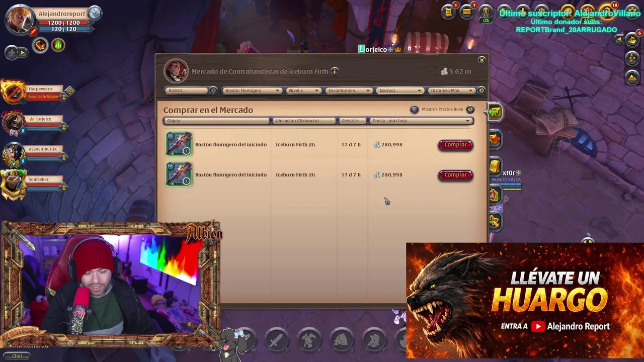Select the Buy tab chest icon

pyautogui.click(x=495, y=112)
